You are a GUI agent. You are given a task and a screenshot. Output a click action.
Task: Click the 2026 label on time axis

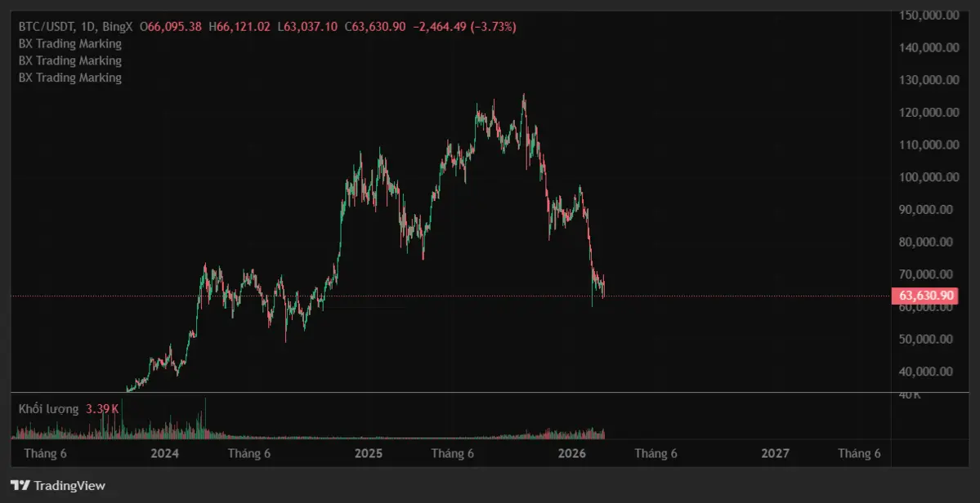point(572,454)
